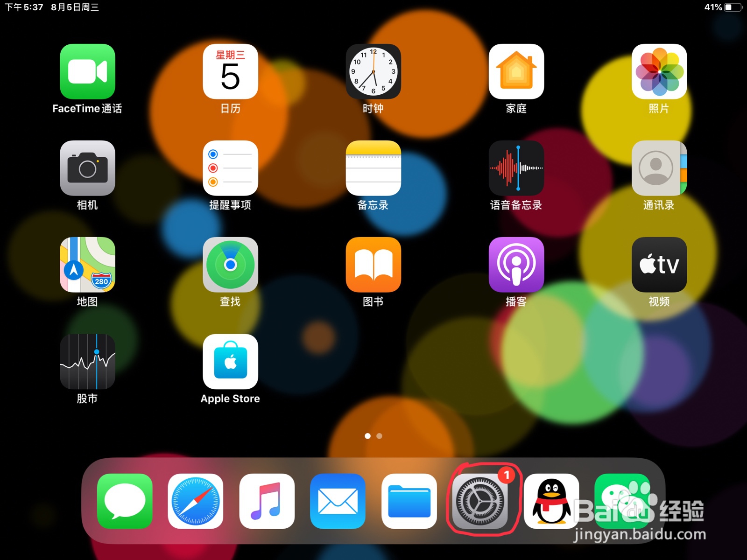Open the Home (家庭) app
747x560 pixels.
516,71
